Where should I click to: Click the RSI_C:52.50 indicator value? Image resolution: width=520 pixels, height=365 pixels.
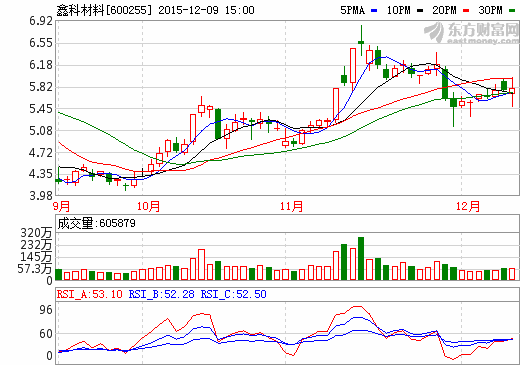[x=234, y=294]
